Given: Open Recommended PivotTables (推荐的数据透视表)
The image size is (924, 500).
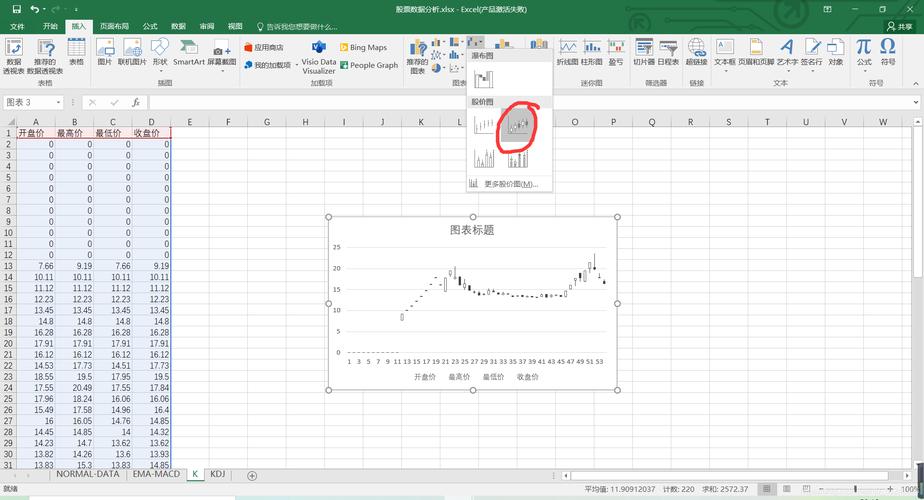Looking at the screenshot, I should [45, 57].
